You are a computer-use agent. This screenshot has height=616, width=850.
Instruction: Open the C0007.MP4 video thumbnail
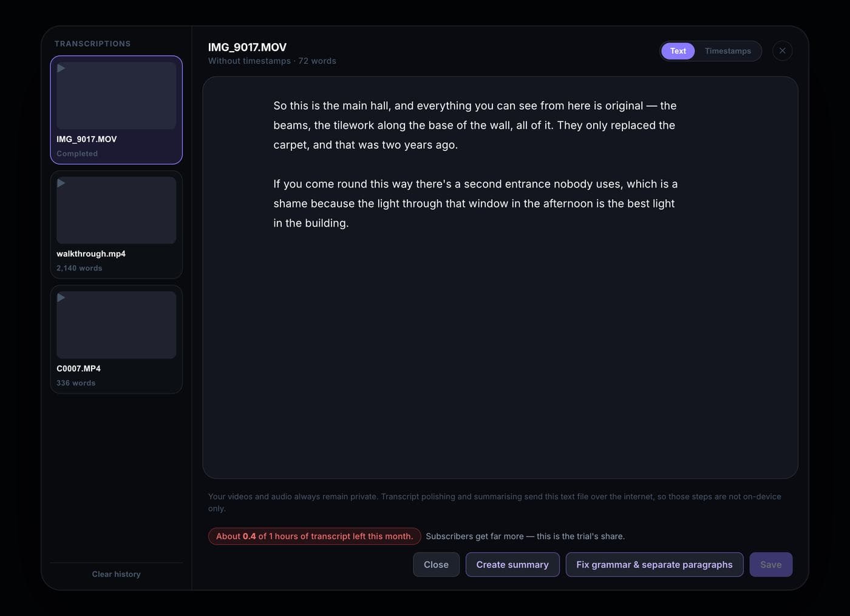click(117, 325)
